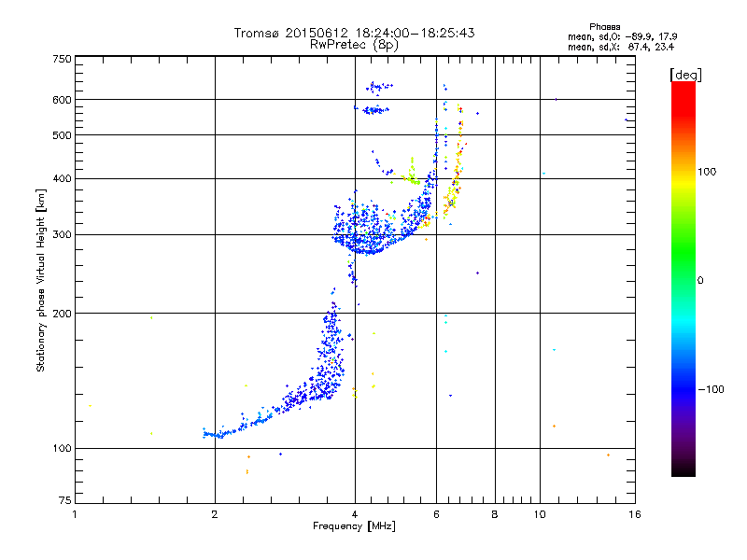Click the 'Phases' heading text
Image resolution: width=747 pixels, height=560 pixels.
(604, 27)
